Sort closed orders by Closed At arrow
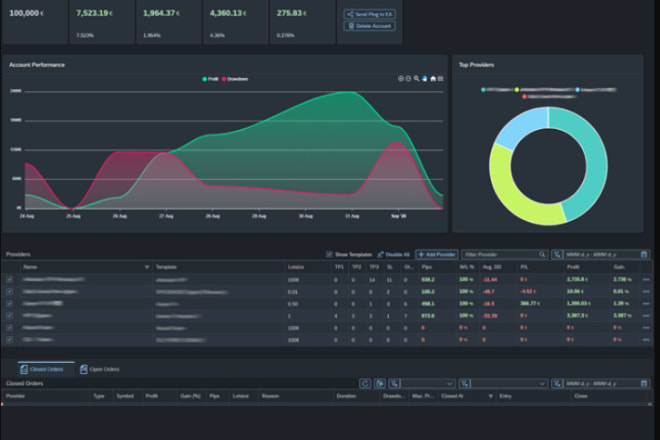The image size is (660, 440). coord(490,396)
